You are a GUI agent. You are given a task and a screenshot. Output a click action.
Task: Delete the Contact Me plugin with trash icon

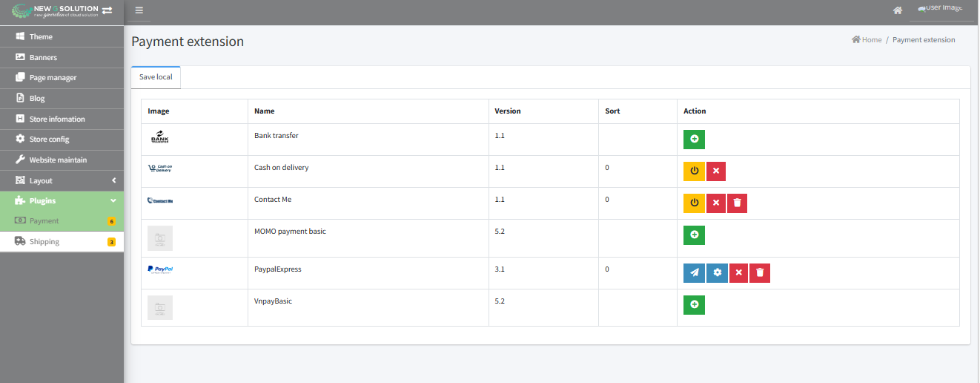pyautogui.click(x=737, y=203)
